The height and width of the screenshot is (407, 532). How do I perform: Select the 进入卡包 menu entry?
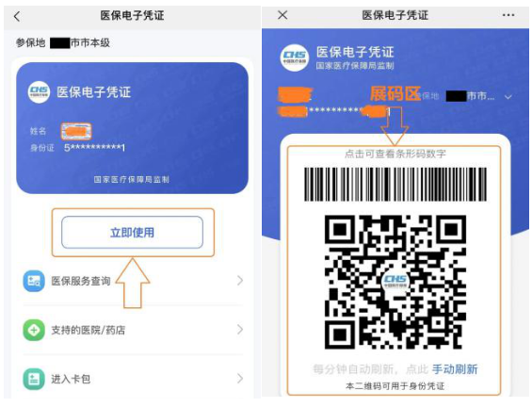pos(133,379)
